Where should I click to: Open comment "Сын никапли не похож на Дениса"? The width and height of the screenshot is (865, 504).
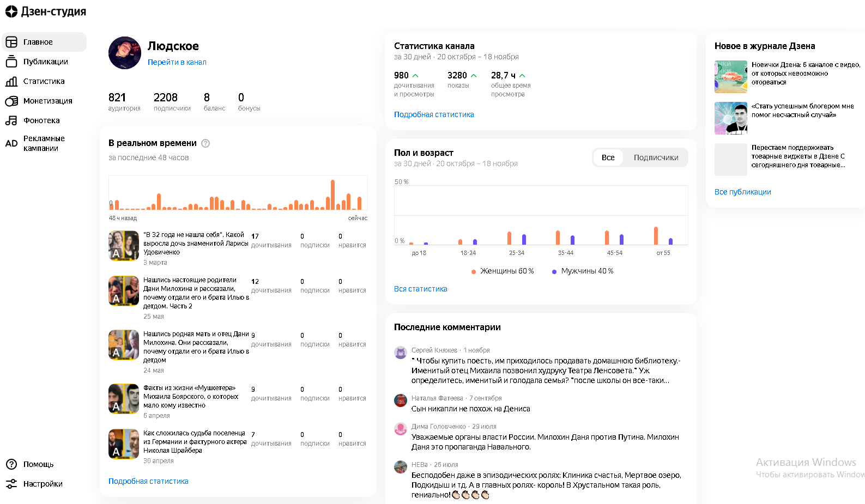coord(471,409)
